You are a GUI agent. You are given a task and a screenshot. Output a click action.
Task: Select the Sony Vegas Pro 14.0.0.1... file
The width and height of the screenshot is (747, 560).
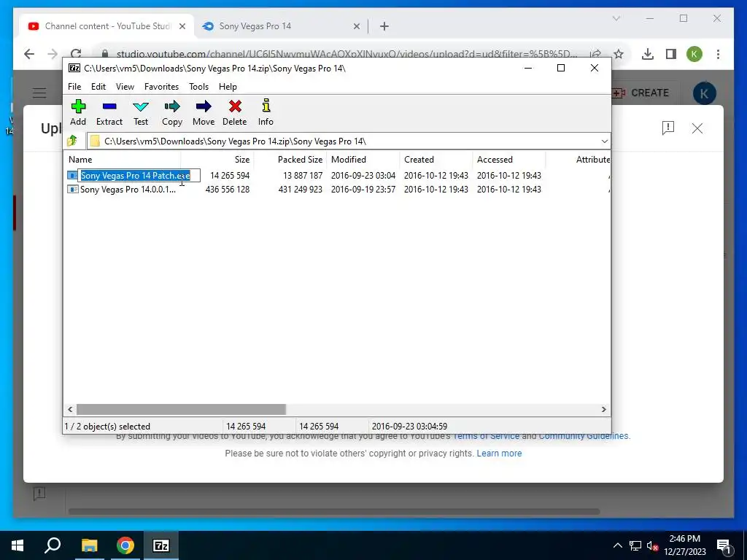click(x=128, y=190)
